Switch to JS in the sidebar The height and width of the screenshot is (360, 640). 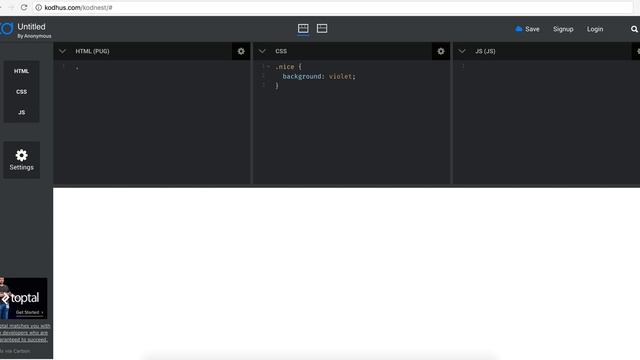point(22,112)
